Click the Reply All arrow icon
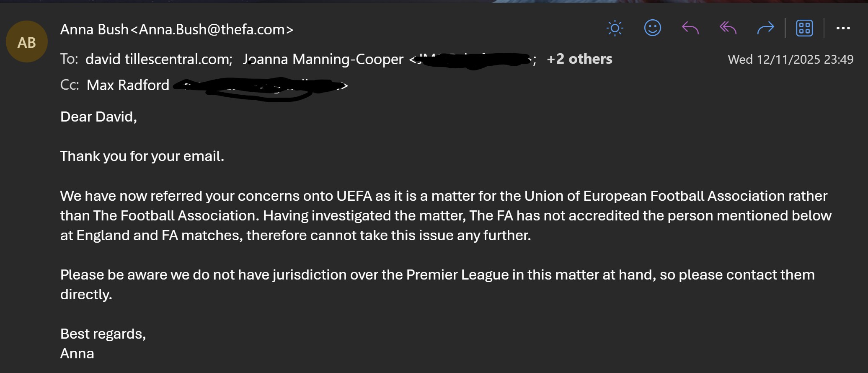This screenshot has width=868, height=373. tap(728, 28)
